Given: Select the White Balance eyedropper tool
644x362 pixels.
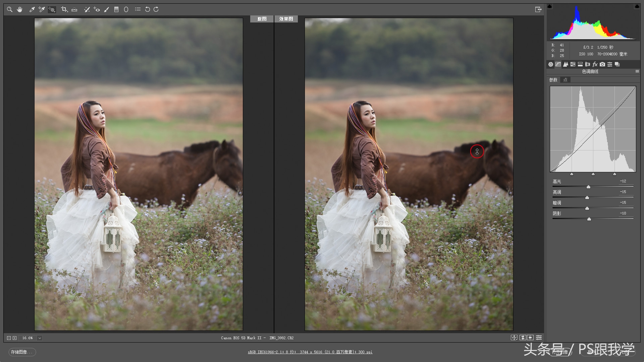Looking at the screenshot, I should click(32, 9).
